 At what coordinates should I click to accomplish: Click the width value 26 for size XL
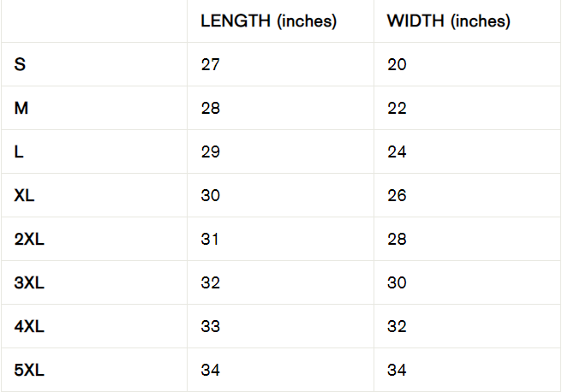tap(397, 196)
